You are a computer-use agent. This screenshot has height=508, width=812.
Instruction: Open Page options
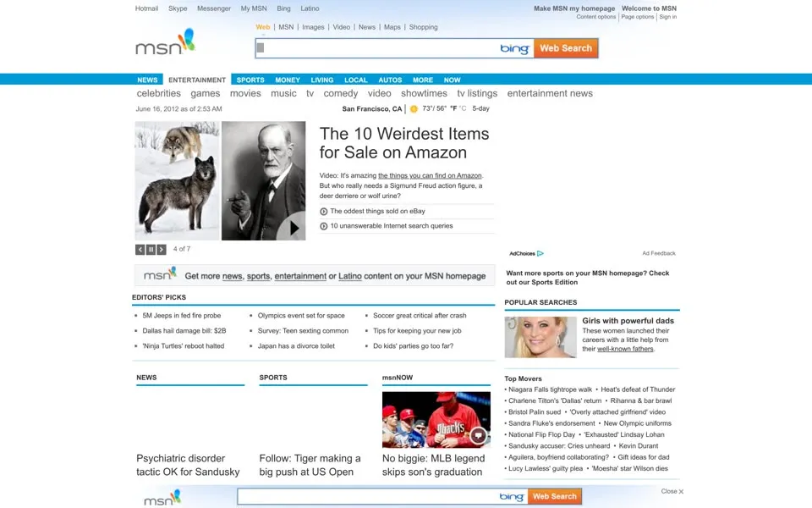tap(638, 17)
